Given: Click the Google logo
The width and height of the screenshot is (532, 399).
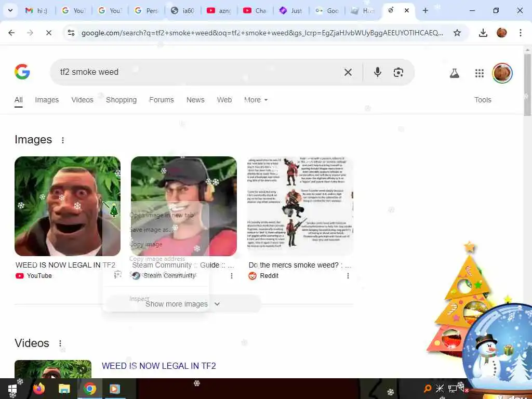Looking at the screenshot, I should click(22, 72).
